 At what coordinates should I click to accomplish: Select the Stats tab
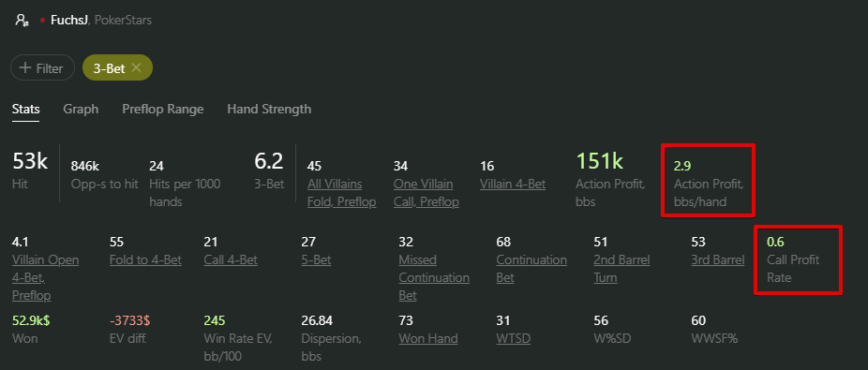25,109
